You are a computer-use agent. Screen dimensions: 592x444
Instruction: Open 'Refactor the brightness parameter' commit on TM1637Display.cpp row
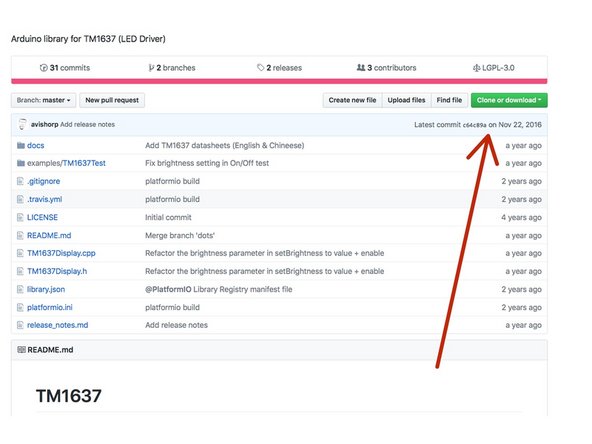(265, 253)
